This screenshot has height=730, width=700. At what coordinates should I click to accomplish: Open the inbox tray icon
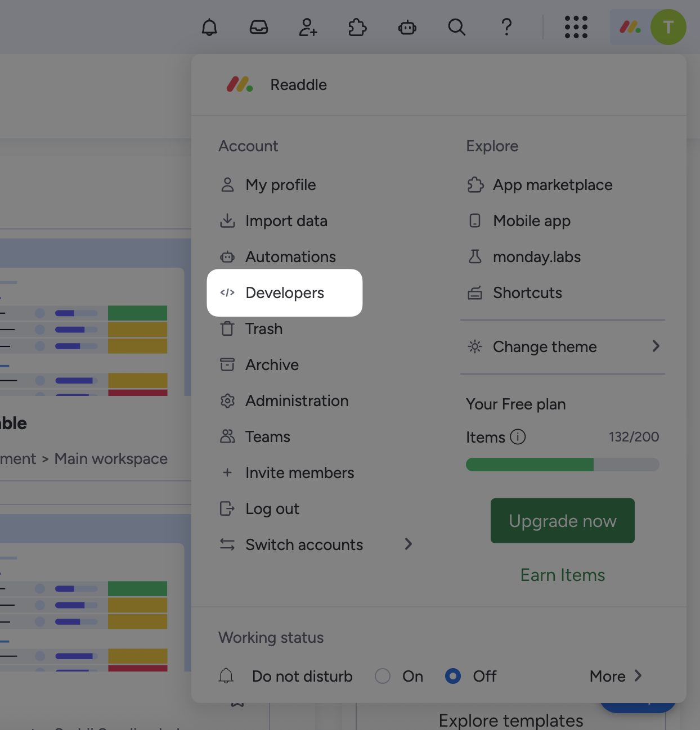259,27
